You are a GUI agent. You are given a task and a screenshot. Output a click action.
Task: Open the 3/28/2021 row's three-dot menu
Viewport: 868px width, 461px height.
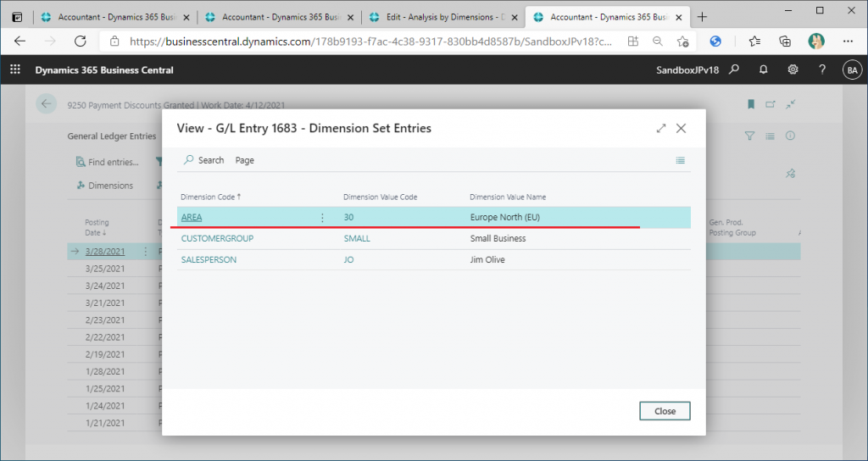point(146,251)
